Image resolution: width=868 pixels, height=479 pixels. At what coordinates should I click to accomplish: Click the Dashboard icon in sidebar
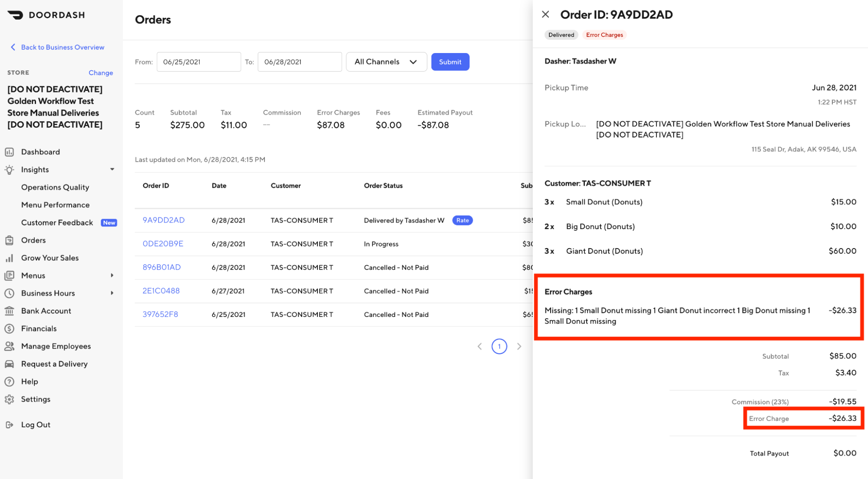[x=10, y=152]
